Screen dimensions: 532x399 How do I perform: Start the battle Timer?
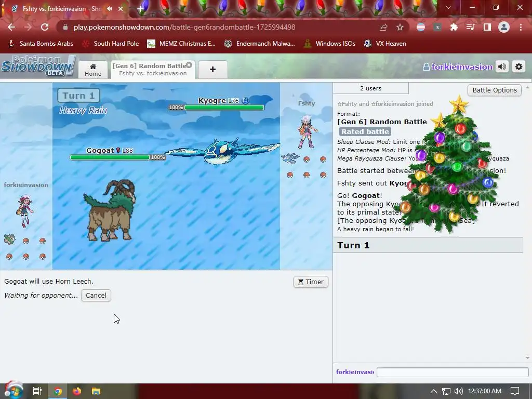(311, 282)
